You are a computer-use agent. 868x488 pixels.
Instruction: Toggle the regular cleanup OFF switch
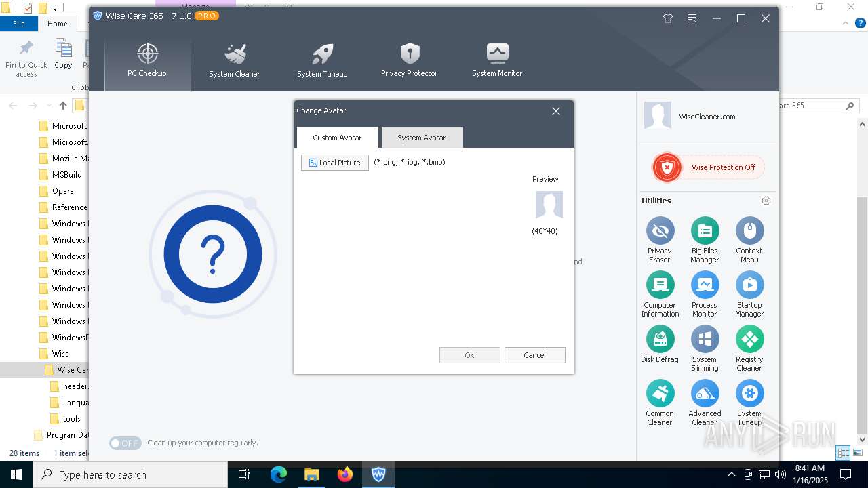125,443
